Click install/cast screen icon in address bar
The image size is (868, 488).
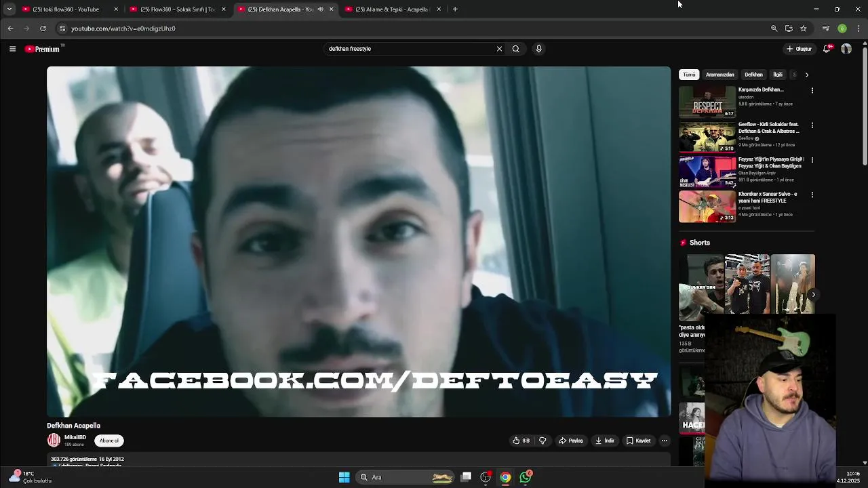(x=789, y=28)
